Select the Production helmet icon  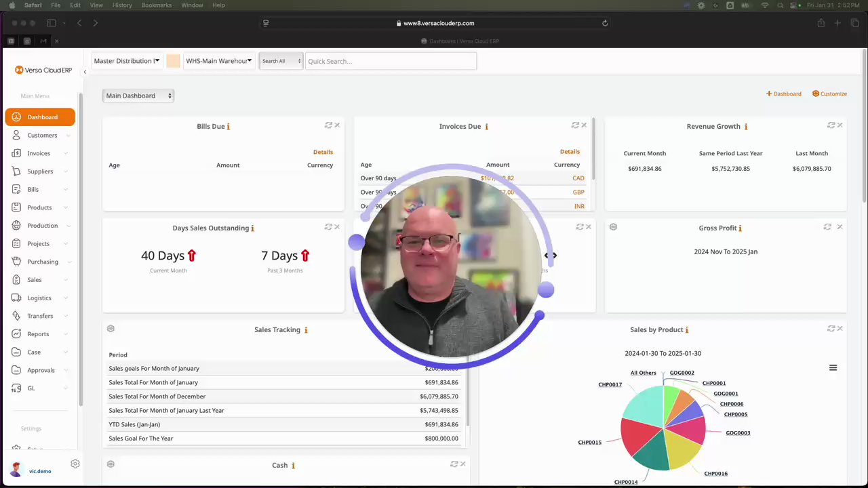point(17,226)
